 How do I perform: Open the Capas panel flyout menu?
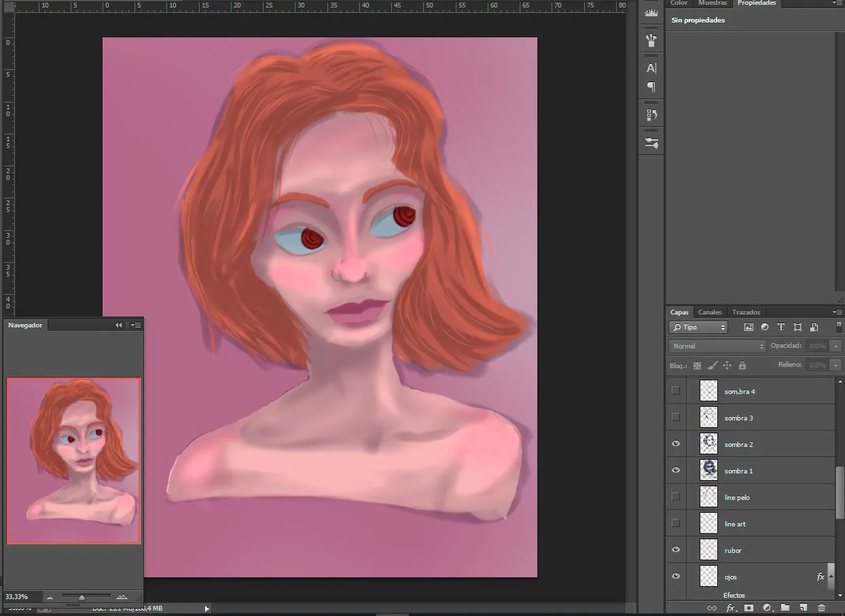click(838, 312)
